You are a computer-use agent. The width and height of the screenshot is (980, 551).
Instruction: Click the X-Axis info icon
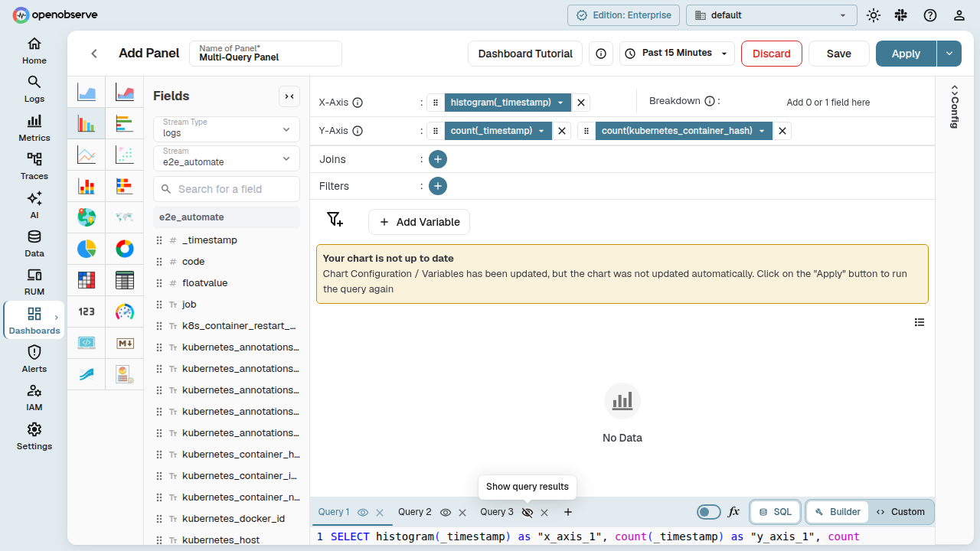358,103
